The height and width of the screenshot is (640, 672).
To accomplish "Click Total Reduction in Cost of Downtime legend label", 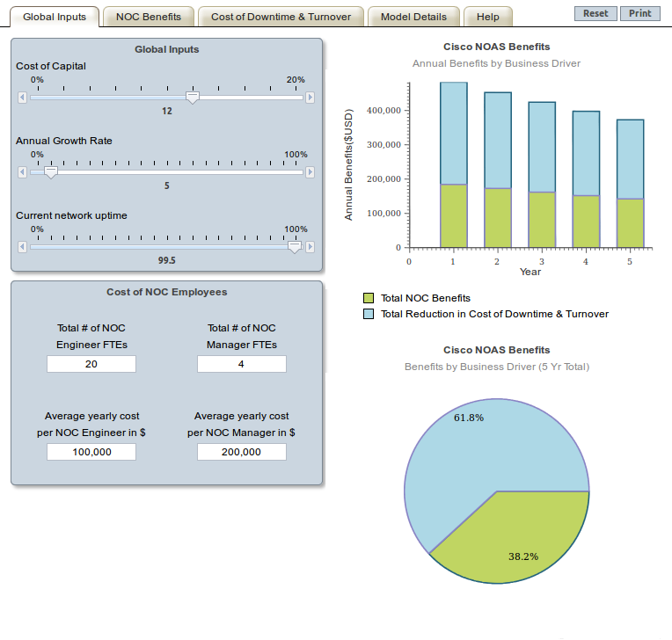I will pyautogui.click(x=494, y=314).
